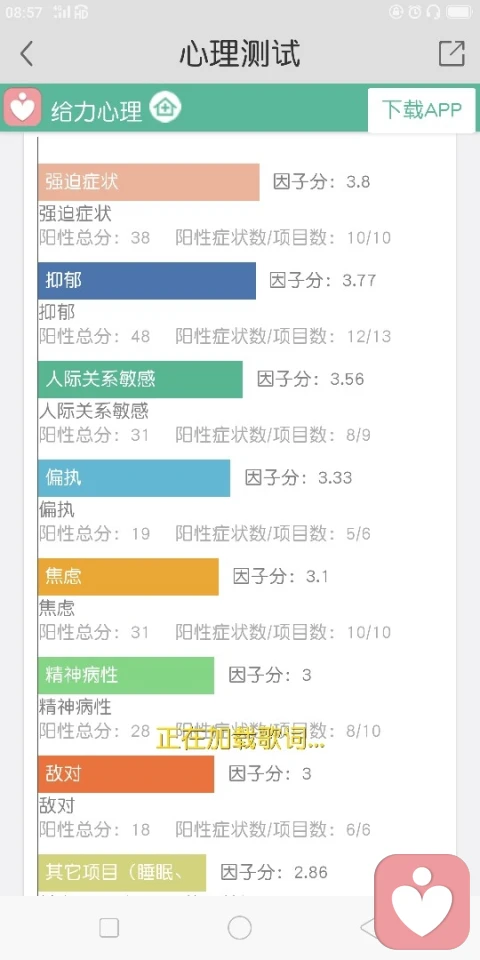
Task: Tap the 给力心理 brand name text
Action: coord(96,111)
